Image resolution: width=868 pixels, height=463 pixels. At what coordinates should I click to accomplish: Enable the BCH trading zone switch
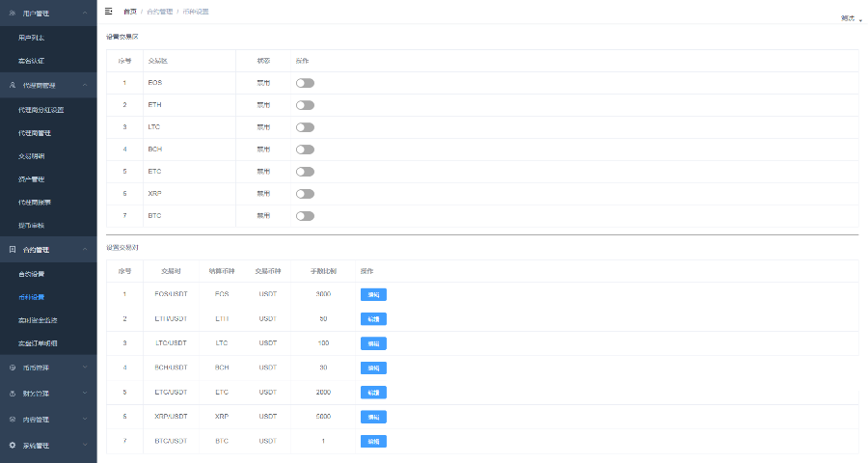pos(305,150)
